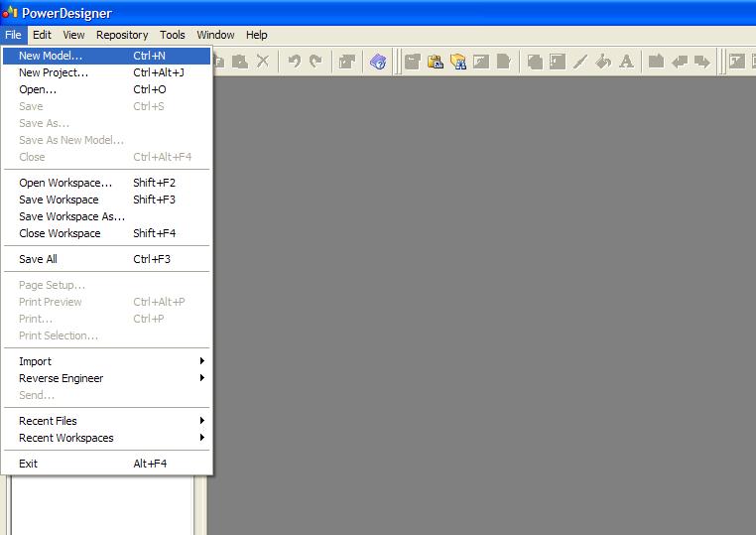The image size is (756, 535).
Task: Choose New Project... menu entry
Action: pos(106,72)
